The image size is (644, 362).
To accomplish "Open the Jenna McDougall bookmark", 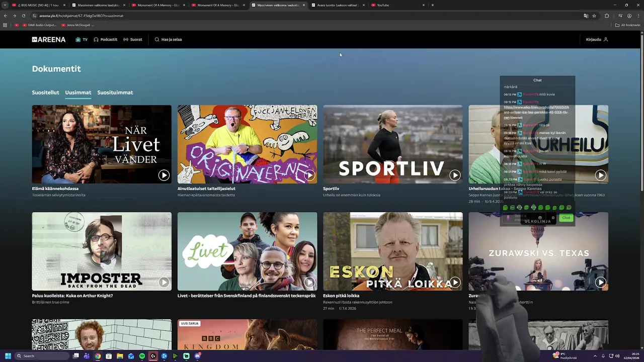I will (x=78, y=25).
